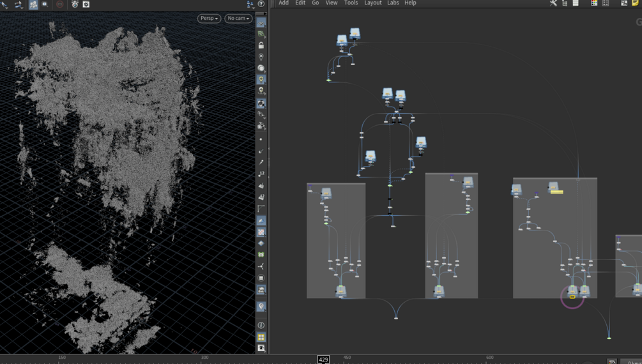The width and height of the screenshot is (642, 364).
Task: Click the circled lines display icon
Action: pyautogui.click(x=261, y=278)
